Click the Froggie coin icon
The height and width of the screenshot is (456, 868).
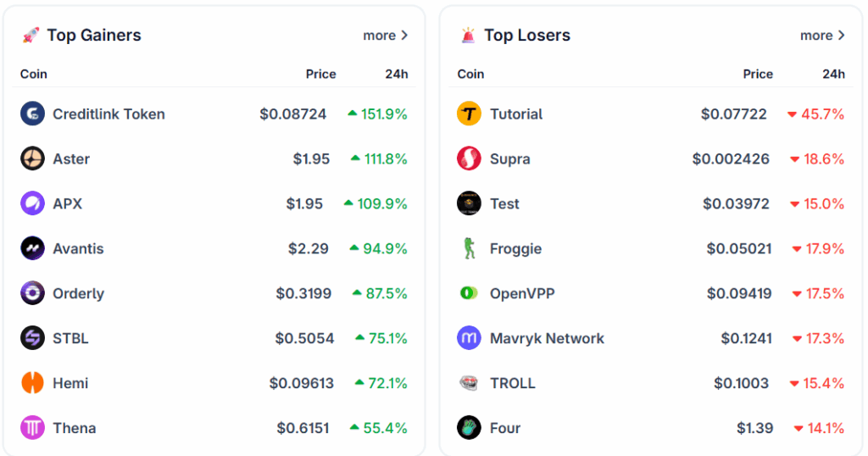pos(469,248)
